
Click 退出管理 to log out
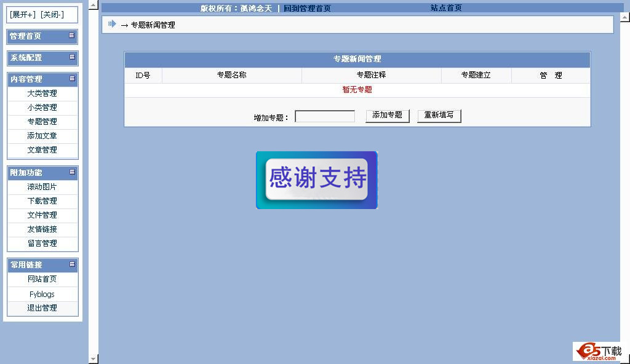coord(42,308)
